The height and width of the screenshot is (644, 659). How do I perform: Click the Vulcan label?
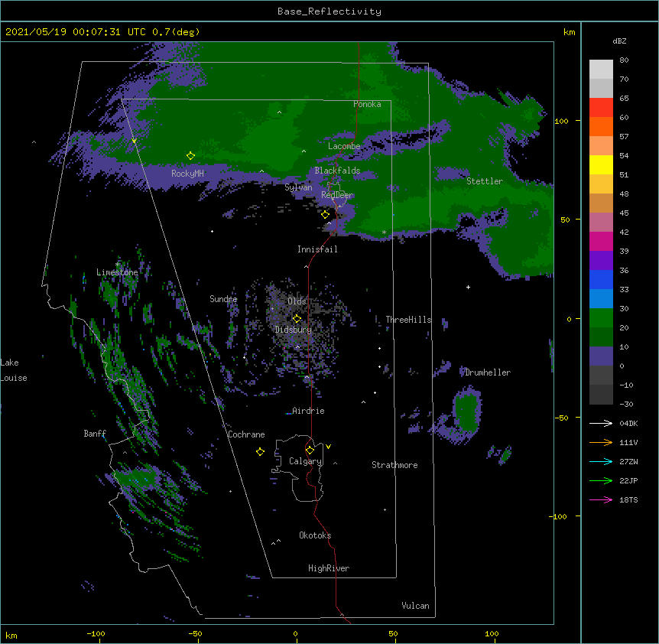coord(415,606)
